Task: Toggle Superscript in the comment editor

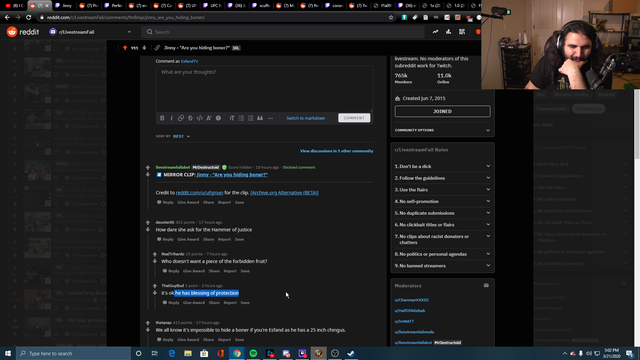Action: click(x=209, y=118)
